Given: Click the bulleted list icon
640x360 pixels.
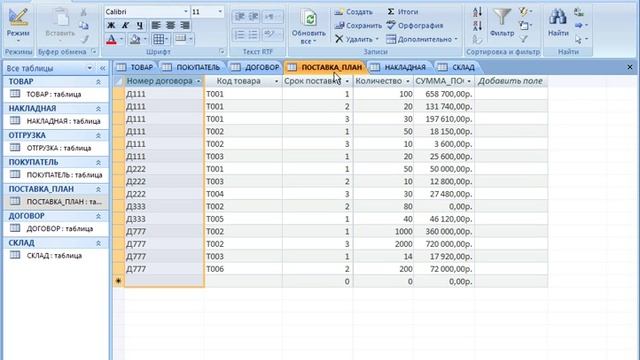Looking at the screenshot, I should click(x=253, y=35).
